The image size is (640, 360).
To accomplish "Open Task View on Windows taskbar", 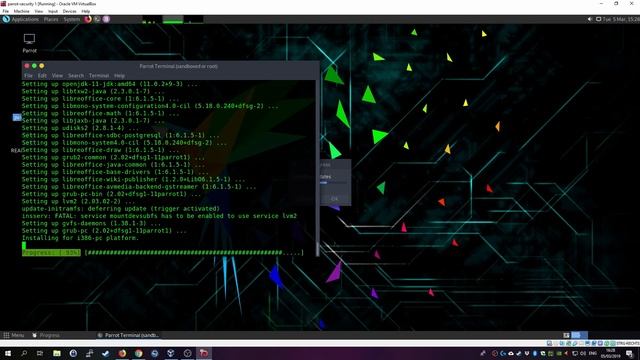I will coord(40,353).
